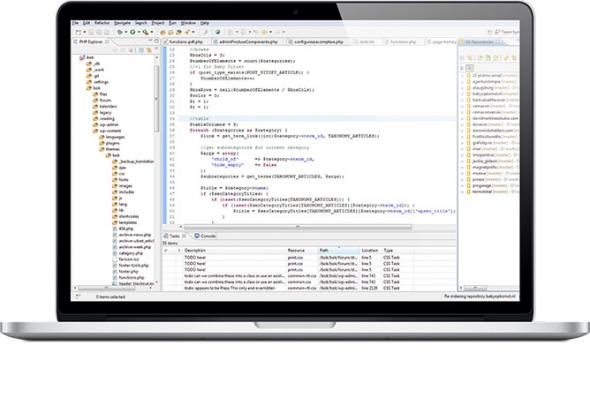Open the dropdown arrow next to the Run button

(x=138, y=32)
